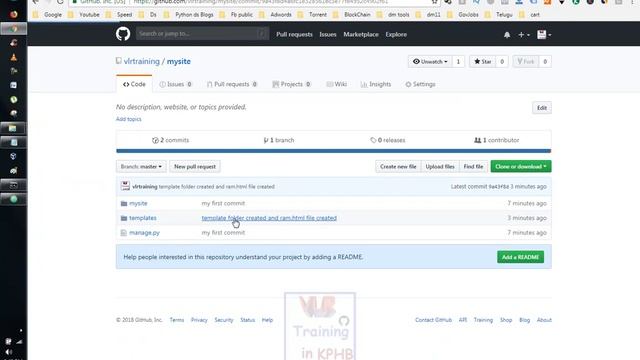640x360 pixels.
Task: Open the Terms footer link
Action: click(x=177, y=320)
